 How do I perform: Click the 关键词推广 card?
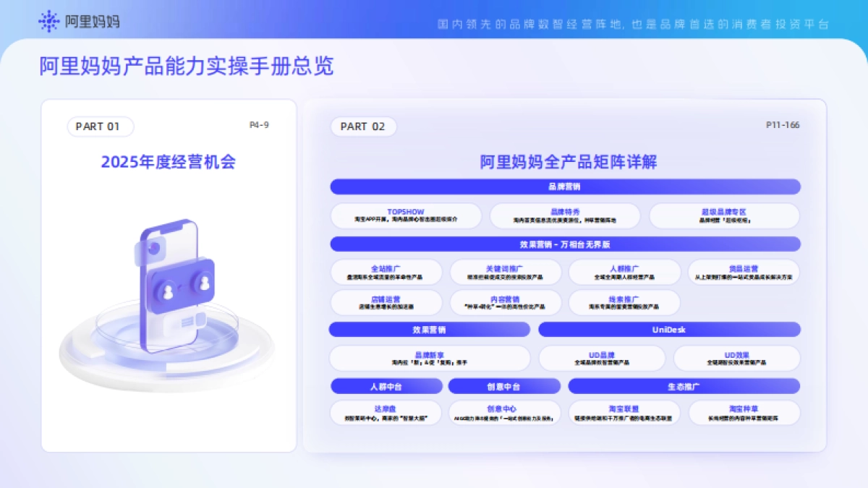(506, 271)
